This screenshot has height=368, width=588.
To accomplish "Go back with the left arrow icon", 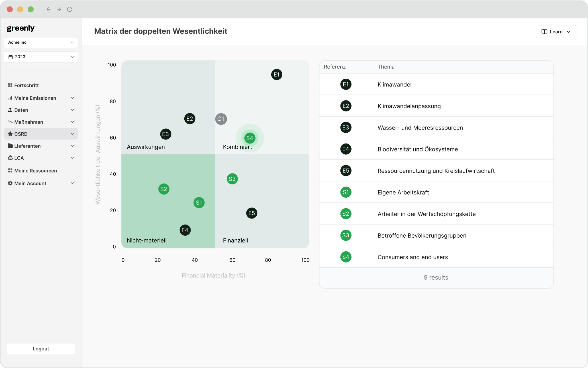I will pyautogui.click(x=48, y=9).
